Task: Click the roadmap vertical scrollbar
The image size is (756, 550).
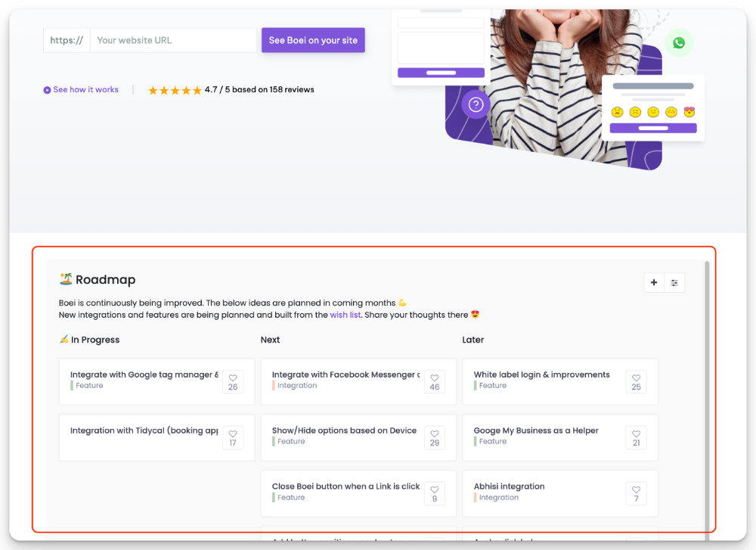Action: tap(707, 393)
